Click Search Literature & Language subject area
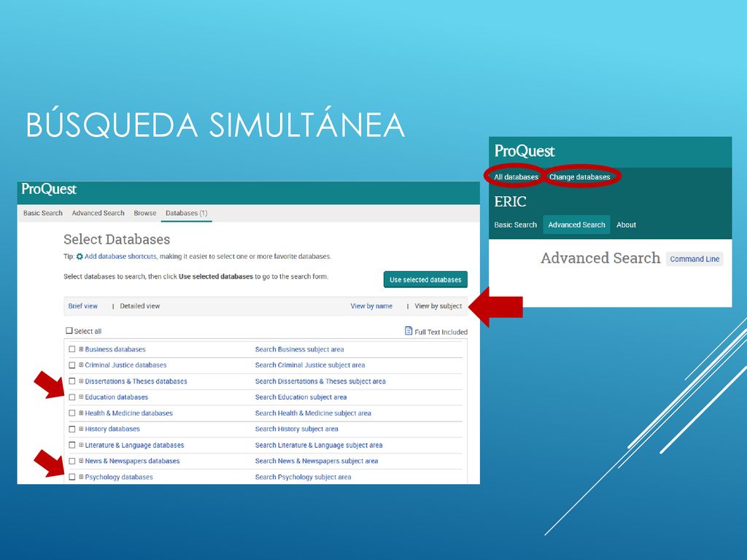 [319, 445]
